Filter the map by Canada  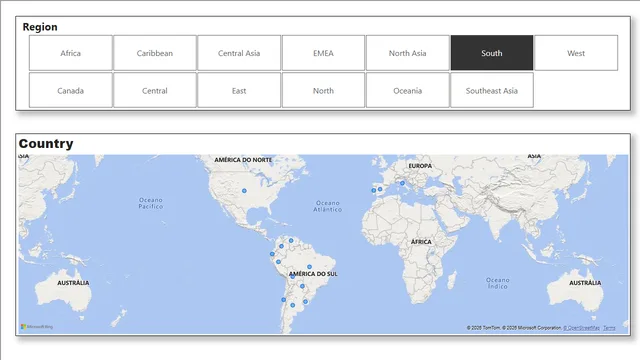[71, 91]
